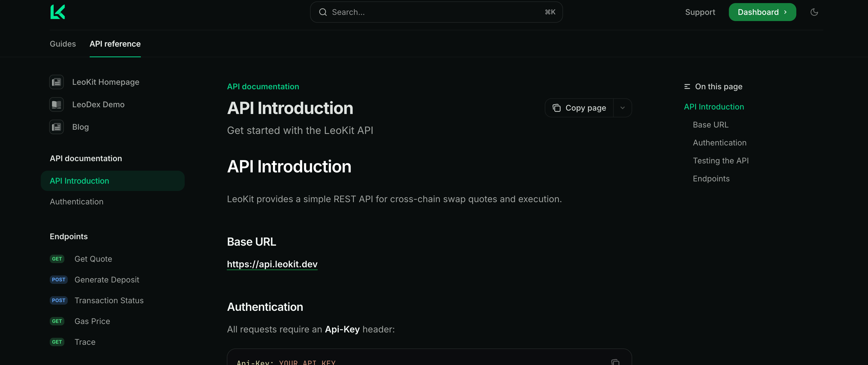868x365 pixels.
Task: Open the https://api.leokit.dev link
Action: (272, 264)
